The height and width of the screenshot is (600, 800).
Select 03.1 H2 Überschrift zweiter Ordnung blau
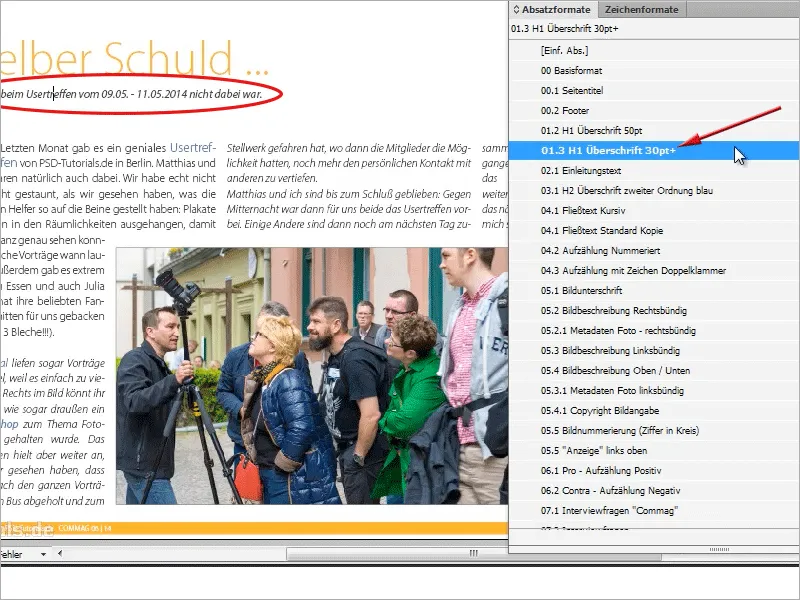[654, 190]
